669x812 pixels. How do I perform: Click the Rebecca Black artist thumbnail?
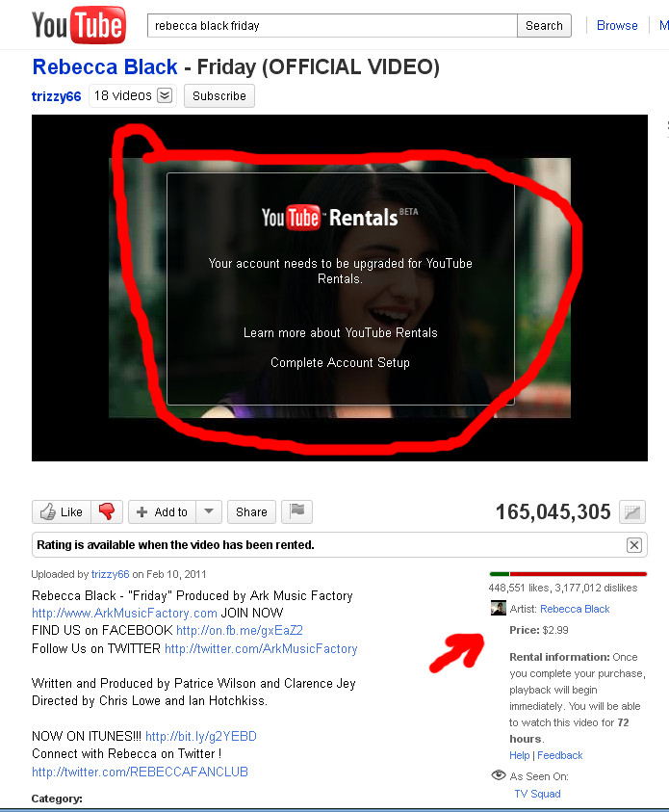pos(499,608)
